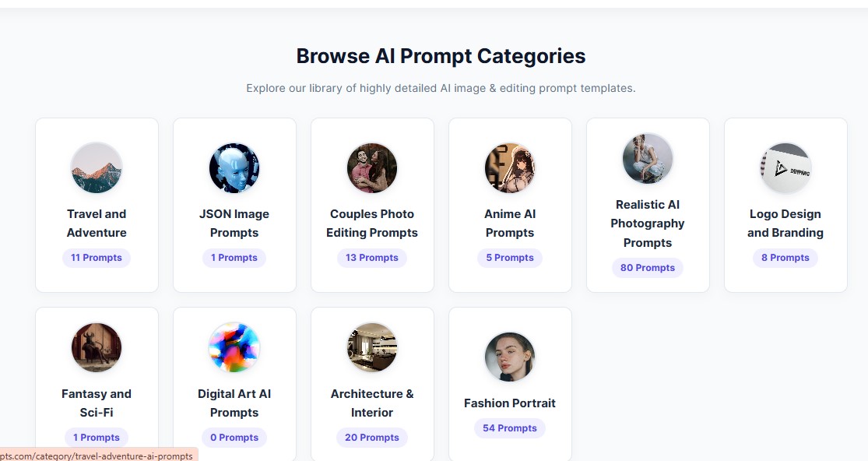Select the Couples Photo Editing circular image
This screenshot has height=461, width=868.
pyautogui.click(x=372, y=167)
